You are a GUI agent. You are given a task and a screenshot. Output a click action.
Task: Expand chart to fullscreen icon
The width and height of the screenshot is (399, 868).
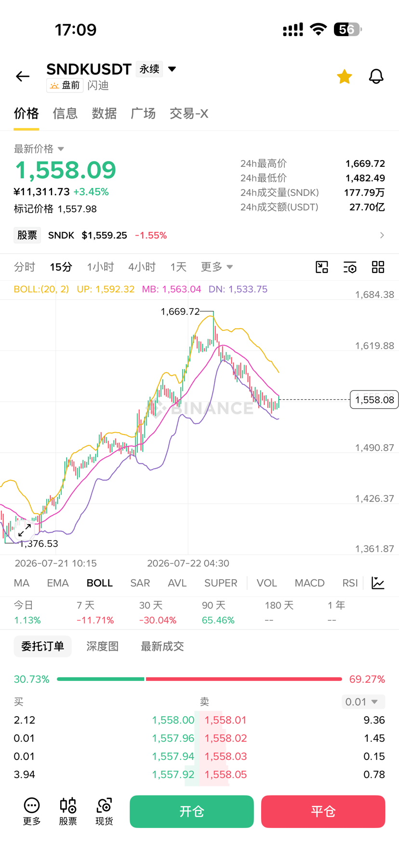(25, 530)
